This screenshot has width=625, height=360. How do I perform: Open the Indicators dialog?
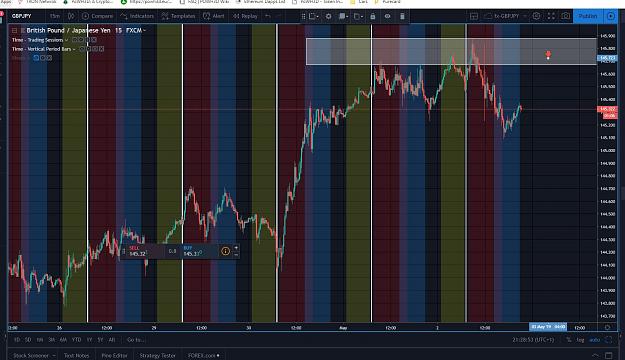click(137, 16)
